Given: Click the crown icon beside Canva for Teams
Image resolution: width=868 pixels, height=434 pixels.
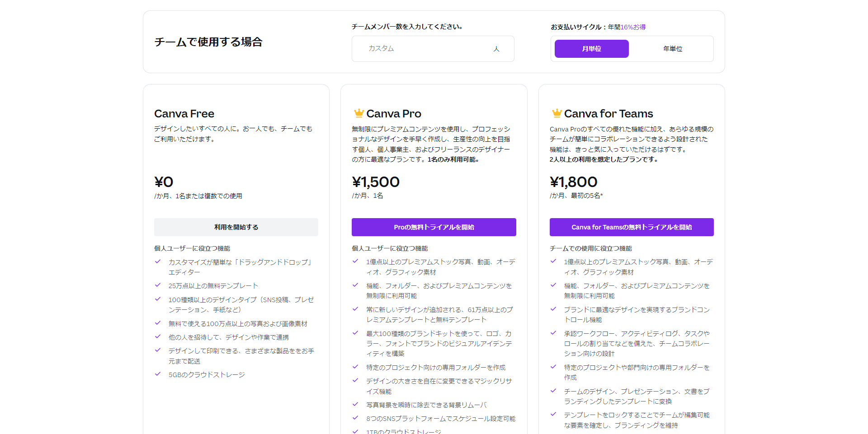Looking at the screenshot, I should (557, 113).
